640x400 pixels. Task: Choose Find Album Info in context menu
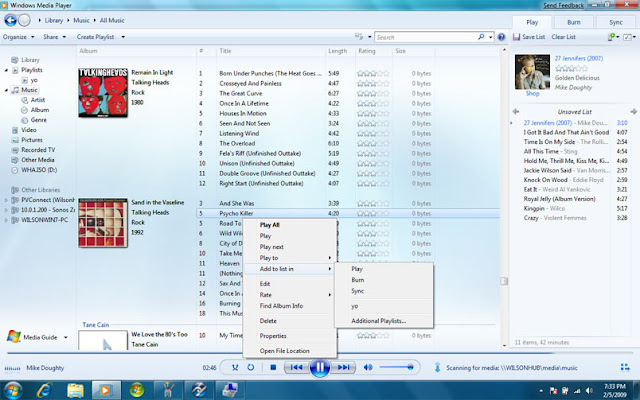pos(289,306)
